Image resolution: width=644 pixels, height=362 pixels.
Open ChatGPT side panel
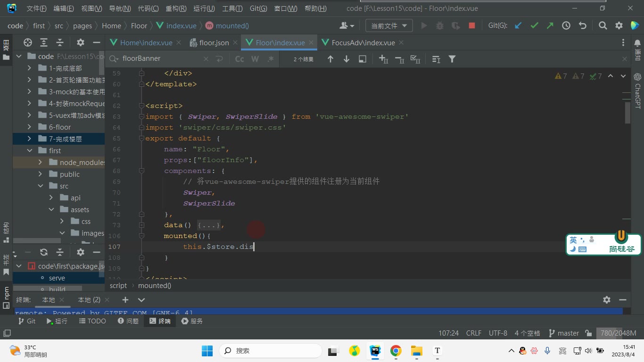[x=637, y=90]
